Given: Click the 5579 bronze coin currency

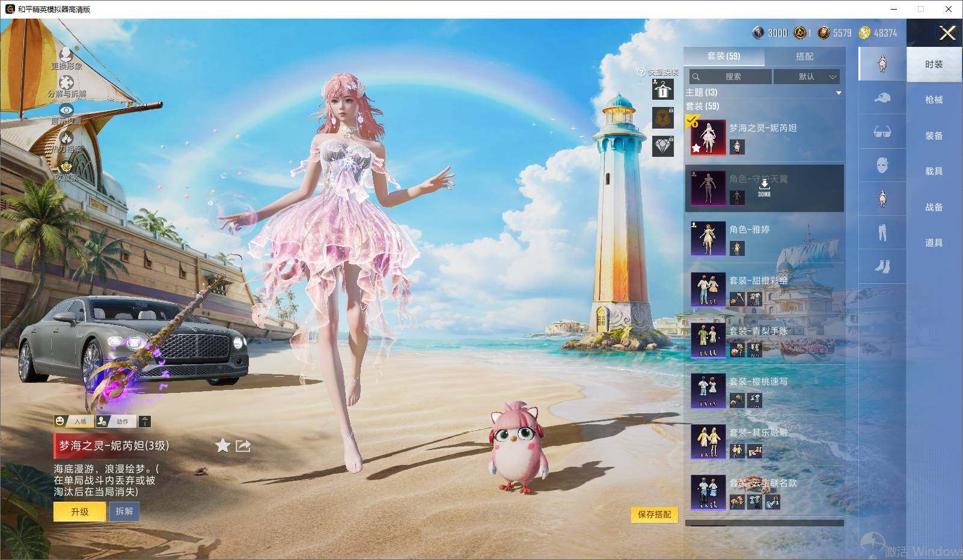Looking at the screenshot, I should (834, 33).
